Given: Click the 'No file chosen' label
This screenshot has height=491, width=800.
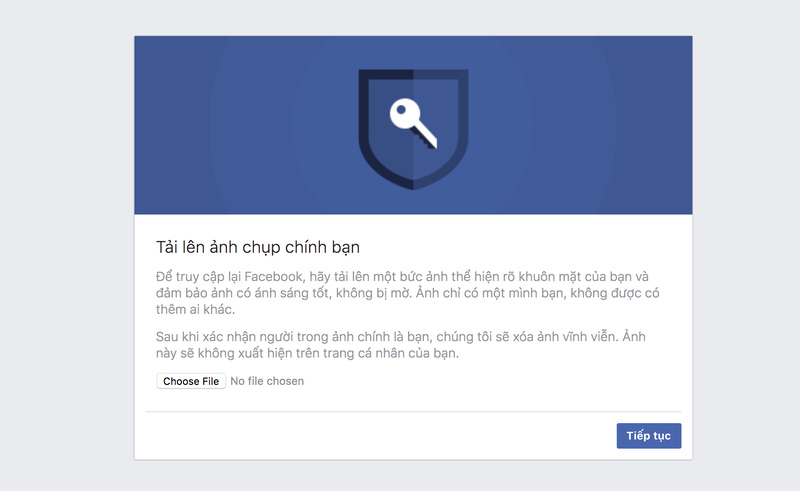Looking at the screenshot, I should pos(267,381).
